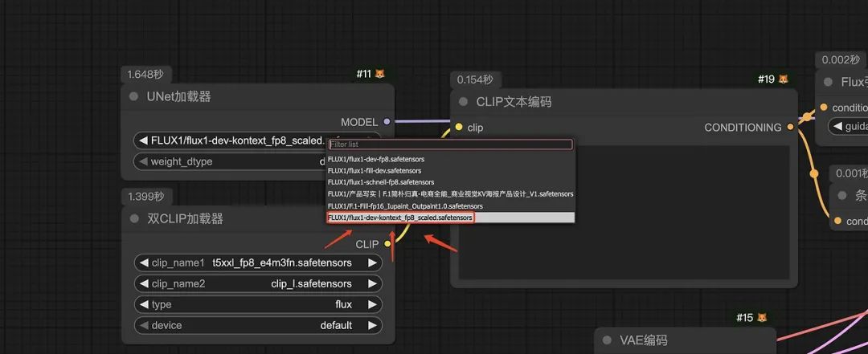Select FLUX1/flux1-dev-kontext_fp8_scaled.safetensors in the list
868x354 pixels.
click(x=450, y=218)
